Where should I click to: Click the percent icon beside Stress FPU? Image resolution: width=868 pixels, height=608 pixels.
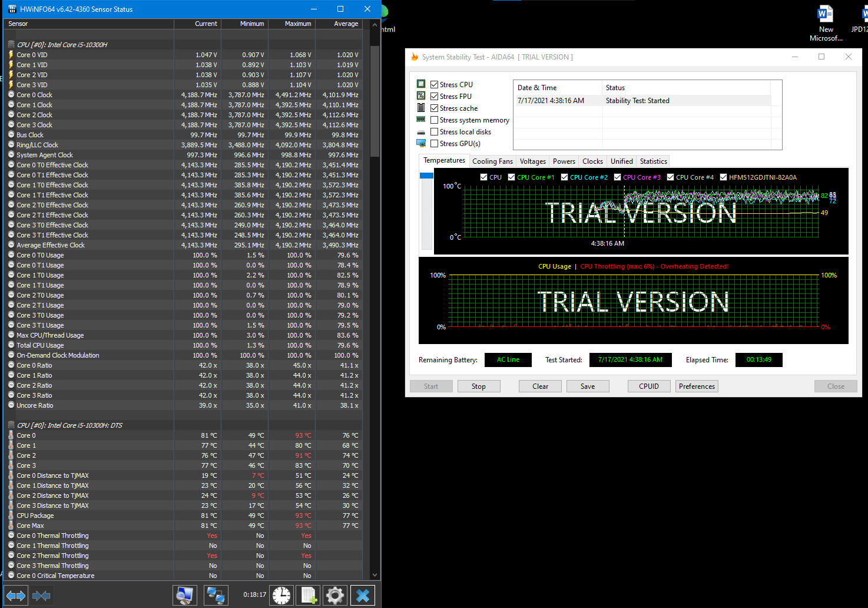coord(421,96)
